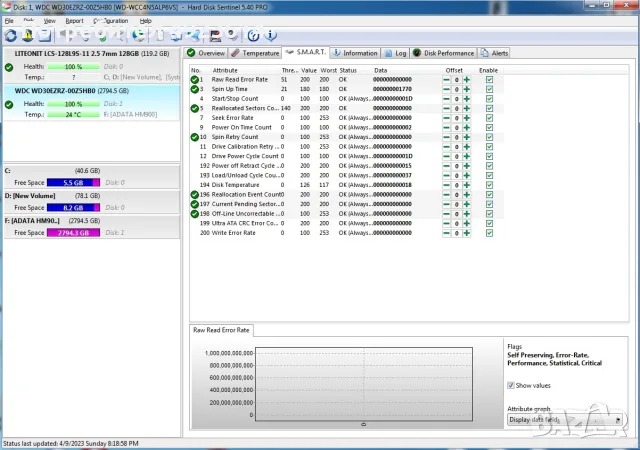Open the View menu
Image resolution: width=640 pixels, height=450 pixels.
point(49,21)
